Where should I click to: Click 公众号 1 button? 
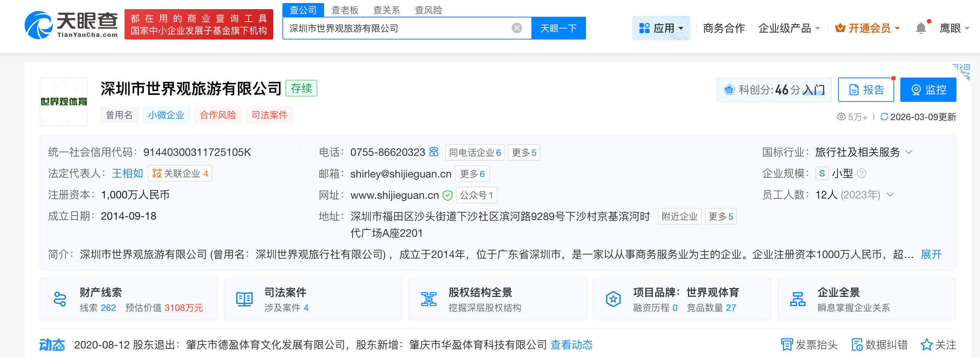pyautogui.click(x=476, y=195)
